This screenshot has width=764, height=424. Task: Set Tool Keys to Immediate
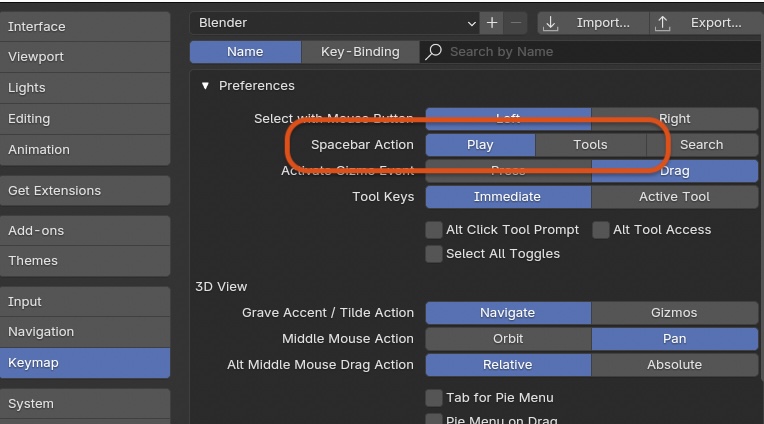508,197
